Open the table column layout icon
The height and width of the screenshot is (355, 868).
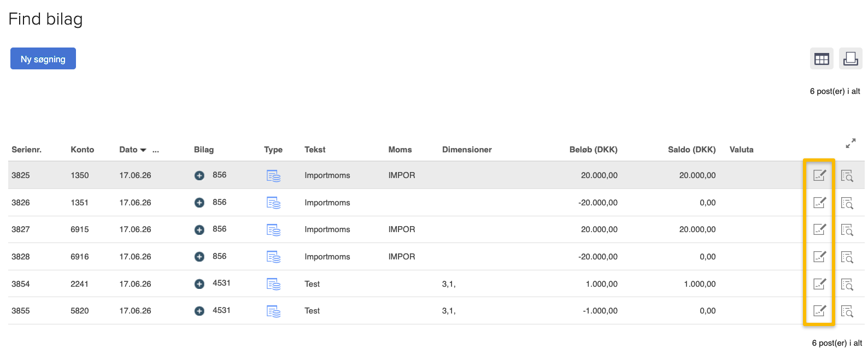pyautogui.click(x=821, y=59)
